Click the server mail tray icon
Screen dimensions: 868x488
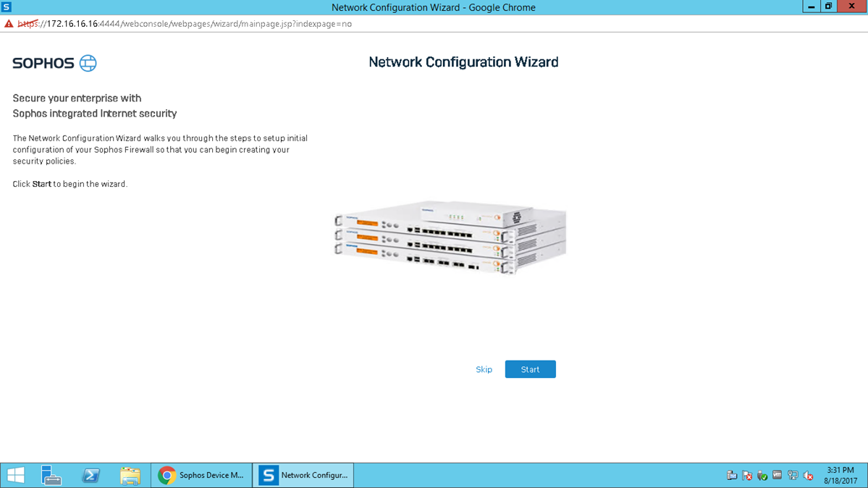click(x=732, y=475)
